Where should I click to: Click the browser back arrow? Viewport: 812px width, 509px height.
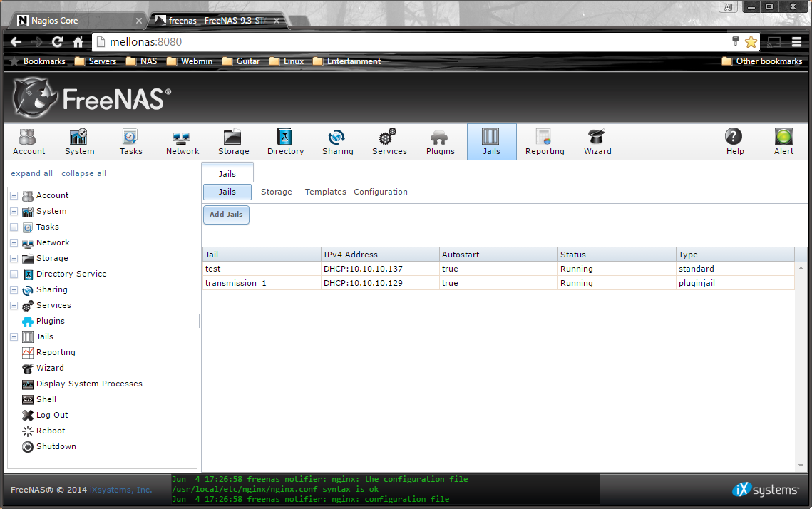16,42
